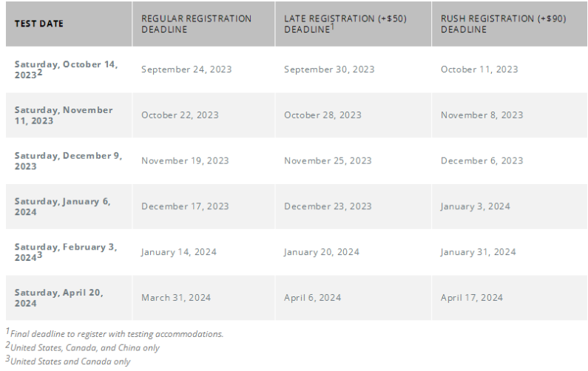Image resolution: width=588 pixels, height=371 pixels.
Task: Select Saturday, February 3, 2024 test date
Action: click(66, 252)
